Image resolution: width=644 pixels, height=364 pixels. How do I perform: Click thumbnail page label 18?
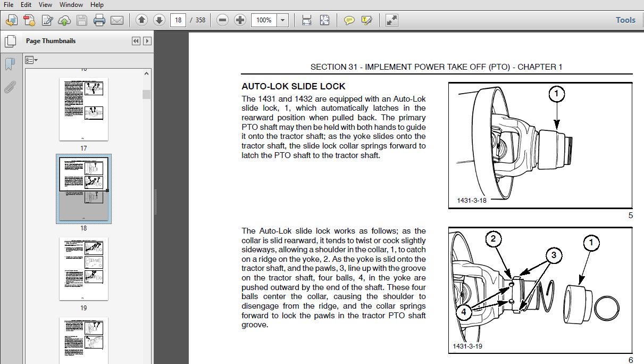tap(83, 228)
